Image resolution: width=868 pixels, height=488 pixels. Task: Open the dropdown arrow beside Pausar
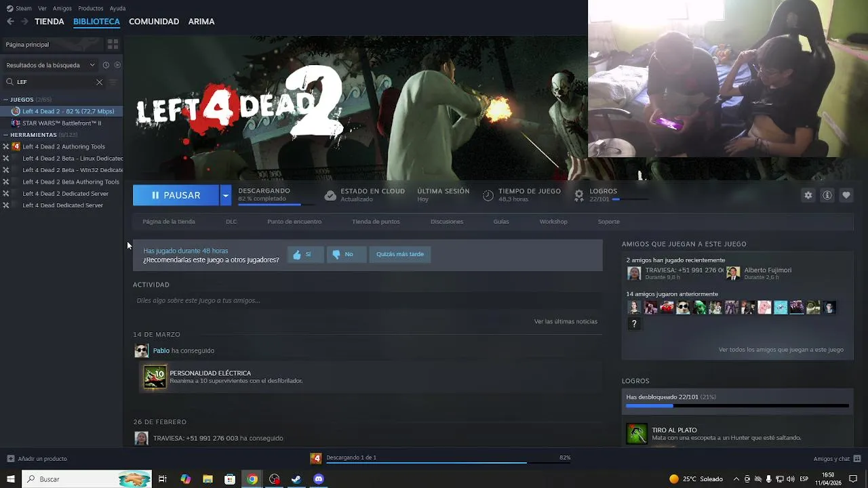[226, 195]
